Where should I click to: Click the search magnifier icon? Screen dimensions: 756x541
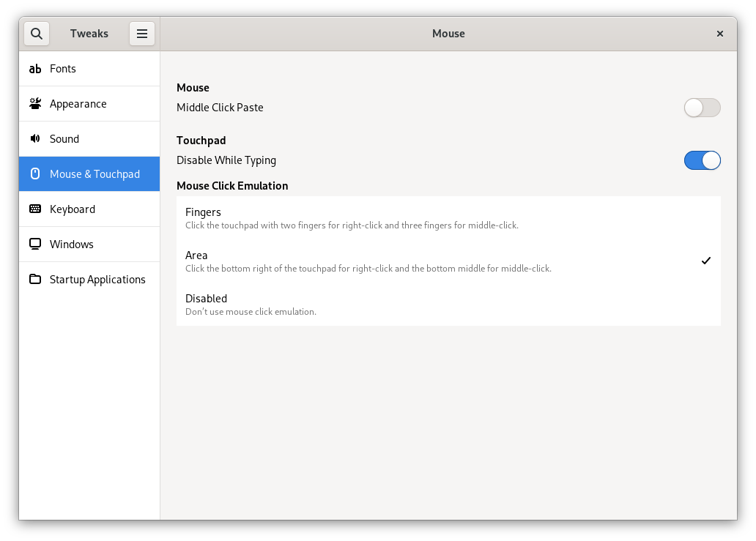pyautogui.click(x=36, y=33)
